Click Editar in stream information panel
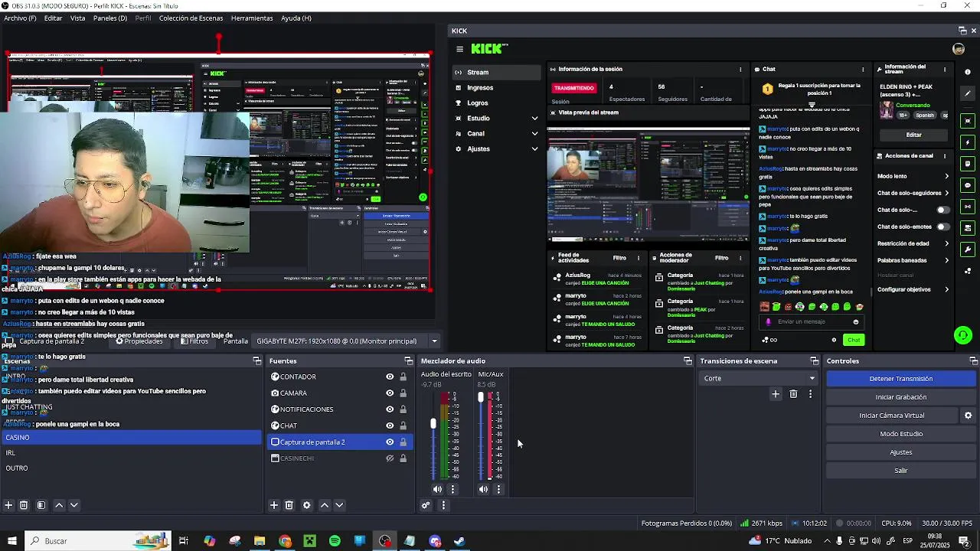980x551 pixels. coord(914,135)
